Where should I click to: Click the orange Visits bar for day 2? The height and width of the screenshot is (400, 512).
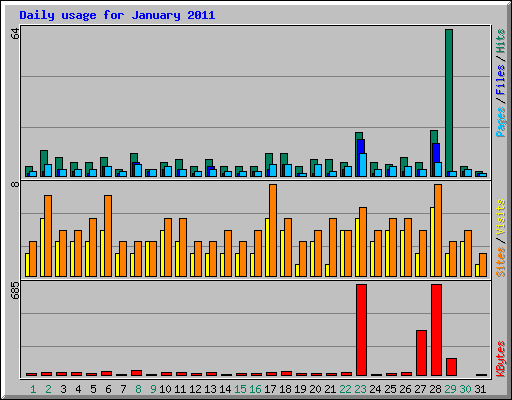click(x=48, y=236)
